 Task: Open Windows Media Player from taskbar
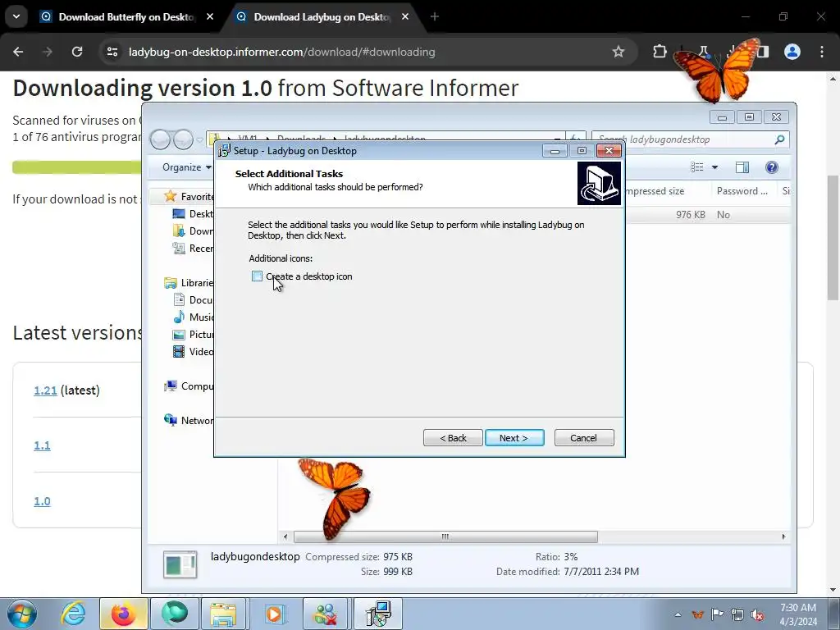[275, 614]
